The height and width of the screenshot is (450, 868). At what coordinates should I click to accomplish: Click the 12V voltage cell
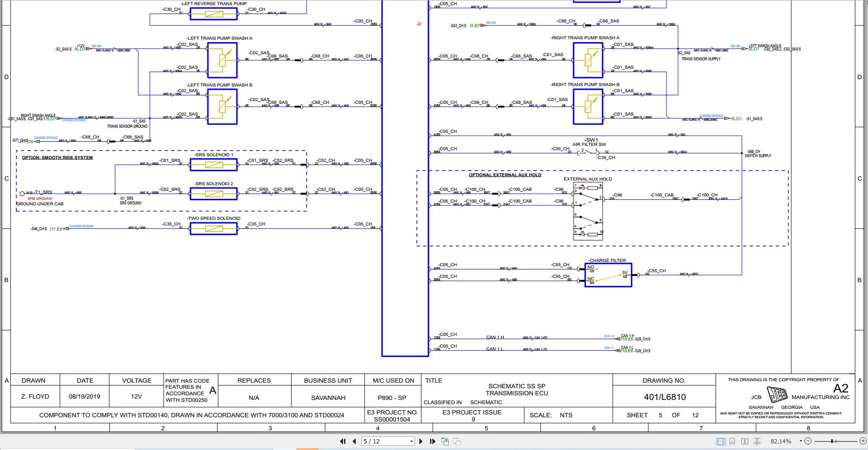pos(136,396)
